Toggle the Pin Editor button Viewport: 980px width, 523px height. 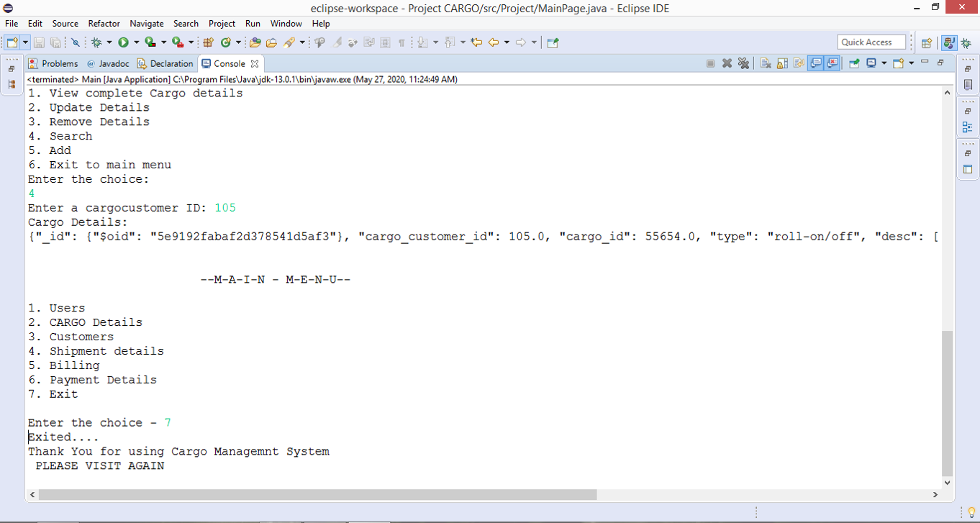pyautogui.click(x=552, y=42)
